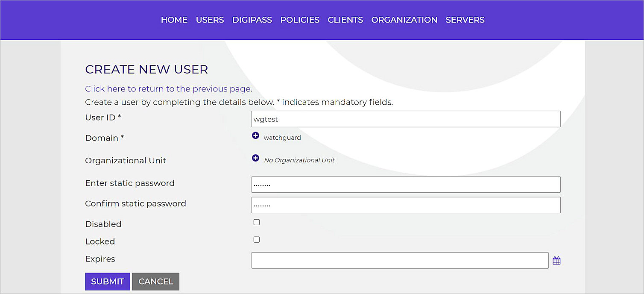
Task: Cancel creating the new user
Action: (x=155, y=281)
